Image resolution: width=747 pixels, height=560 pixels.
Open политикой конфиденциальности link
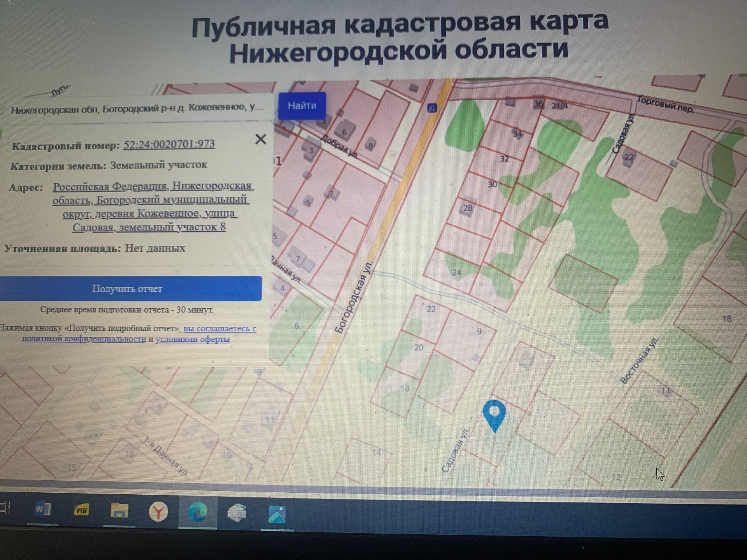click(x=84, y=339)
